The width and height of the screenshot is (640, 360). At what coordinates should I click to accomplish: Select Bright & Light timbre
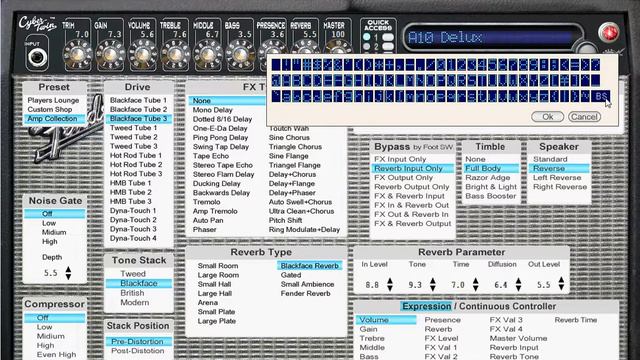[491, 187]
